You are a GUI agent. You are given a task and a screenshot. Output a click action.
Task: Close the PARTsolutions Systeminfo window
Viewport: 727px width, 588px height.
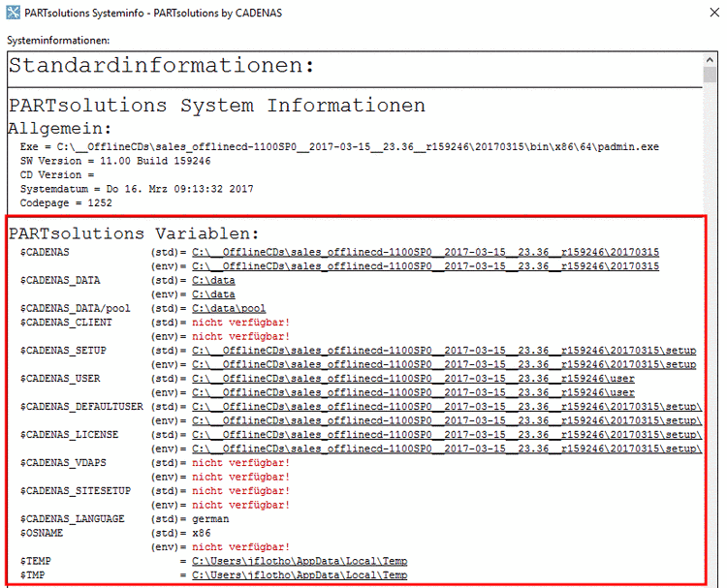pyautogui.click(x=714, y=13)
